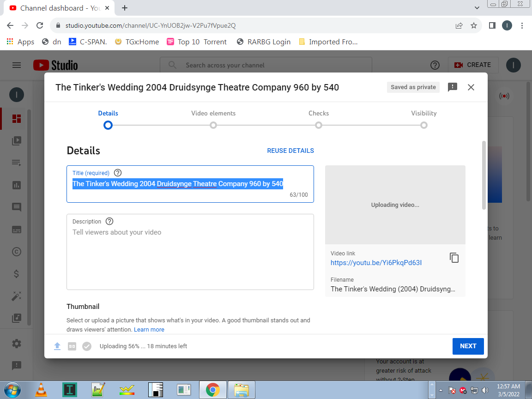Click the Search across your channel box
This screenshot has height=399, width=532.
pyautogui.click(x=266, y=65)
